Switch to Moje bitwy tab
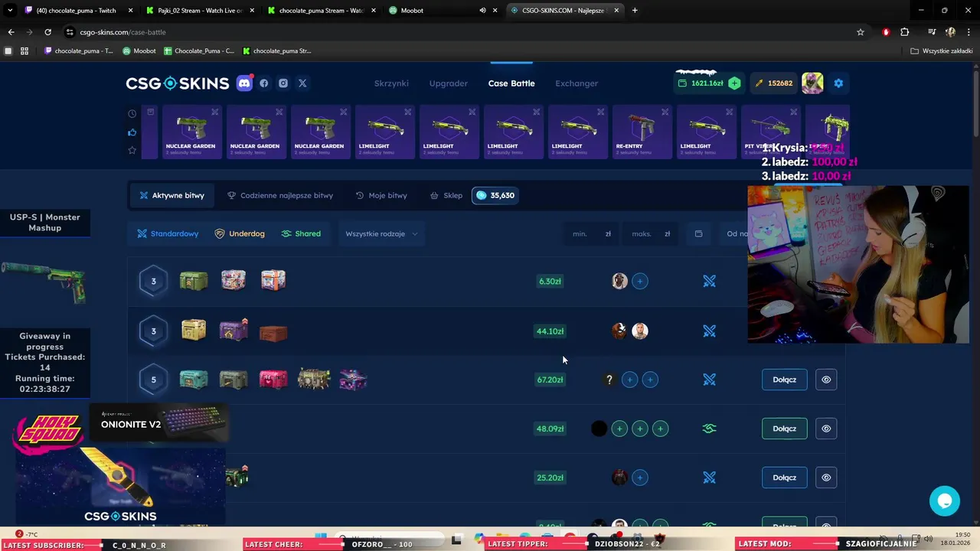 381,195
